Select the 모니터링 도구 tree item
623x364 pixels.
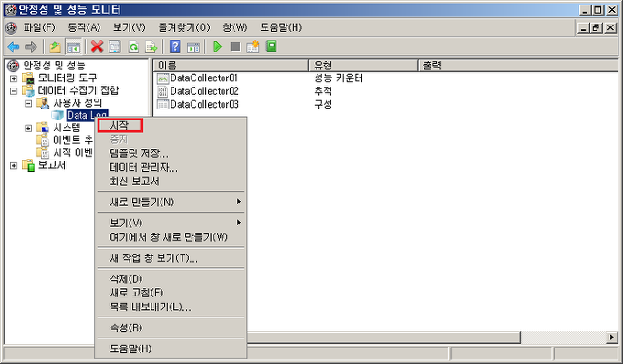[x=67, y=78]
